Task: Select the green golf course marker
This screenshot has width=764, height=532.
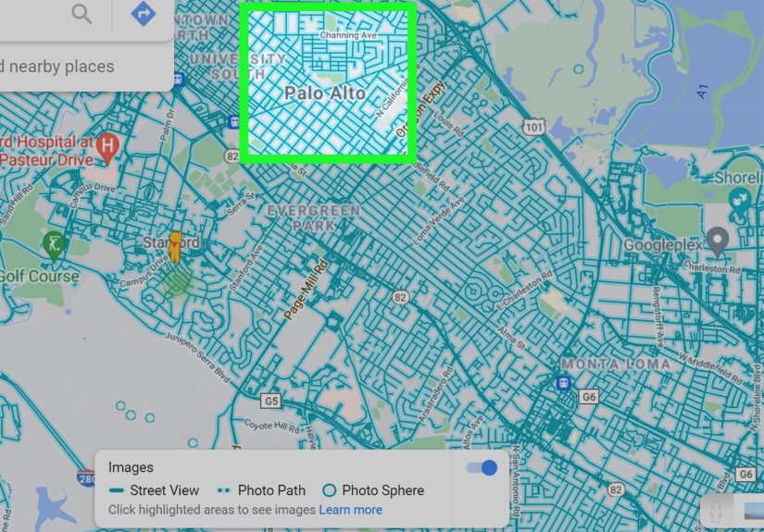Action: click(x=54, y=246)
